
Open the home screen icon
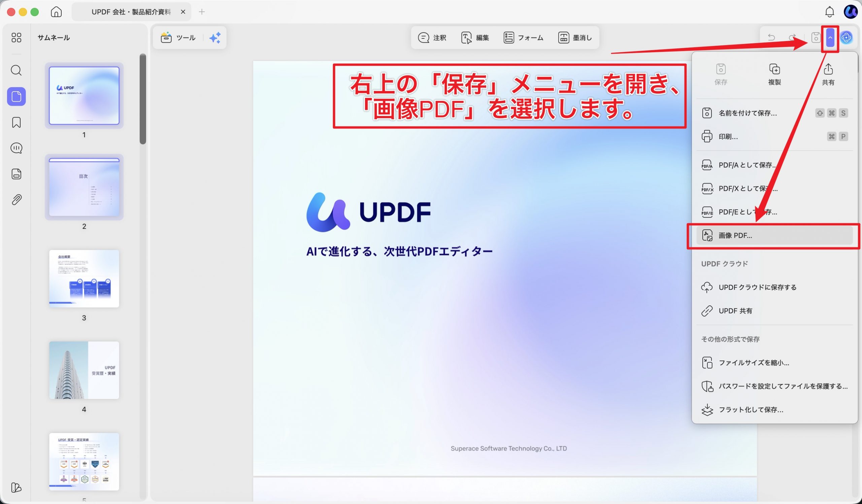tap(56, 12)
